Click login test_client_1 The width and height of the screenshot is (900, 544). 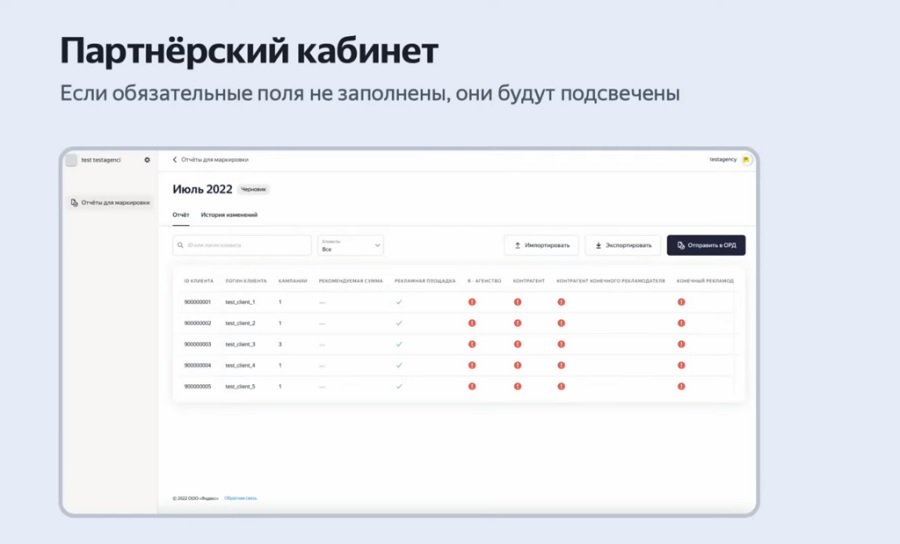[x=240, y=302]
